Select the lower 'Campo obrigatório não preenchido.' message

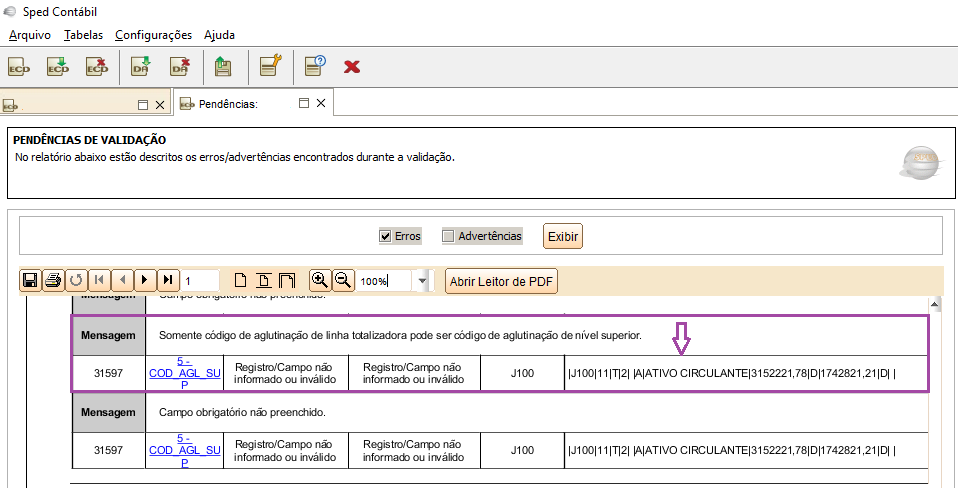[243, 412]
